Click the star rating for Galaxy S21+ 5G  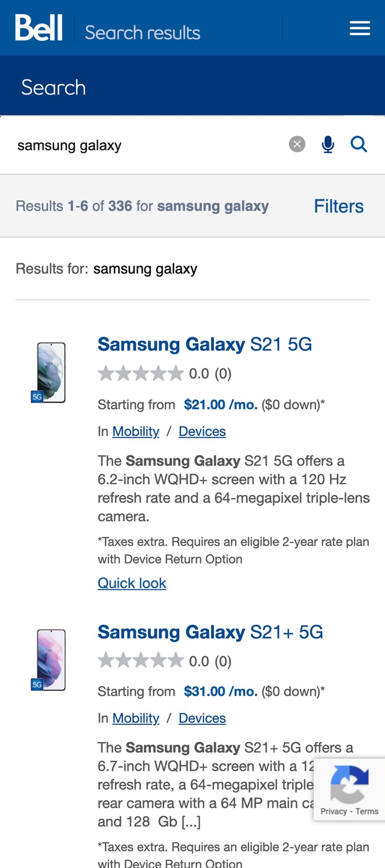(140, 661)
